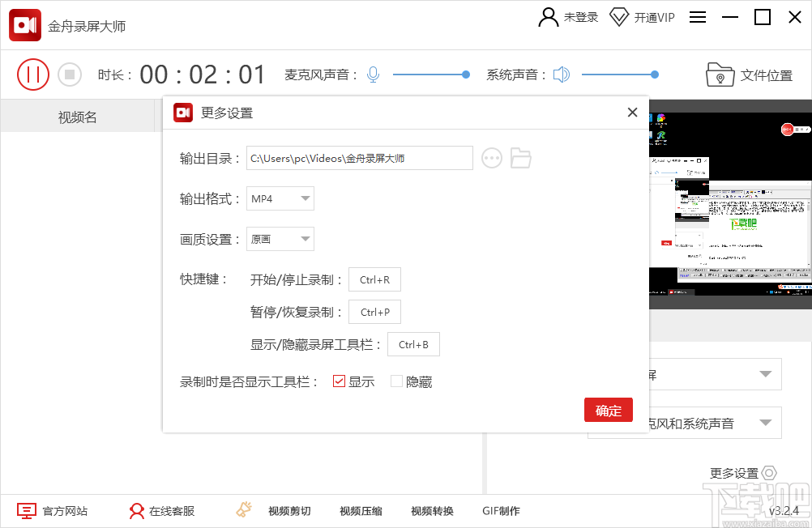The image size is (812, 528).
Task: Click the 金舟录屏大师 app logo
Action: (24, 24)
